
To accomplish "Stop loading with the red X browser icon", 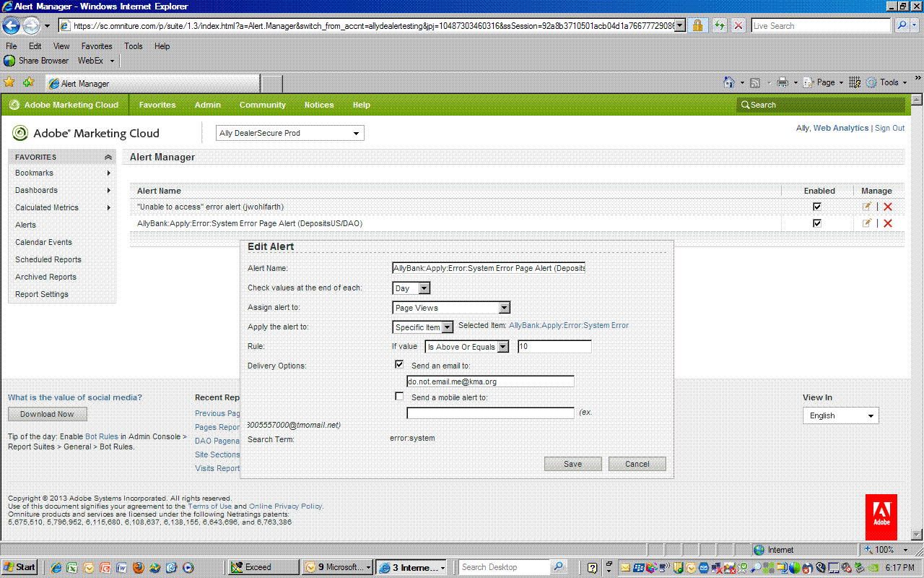I will pos(738,25).
